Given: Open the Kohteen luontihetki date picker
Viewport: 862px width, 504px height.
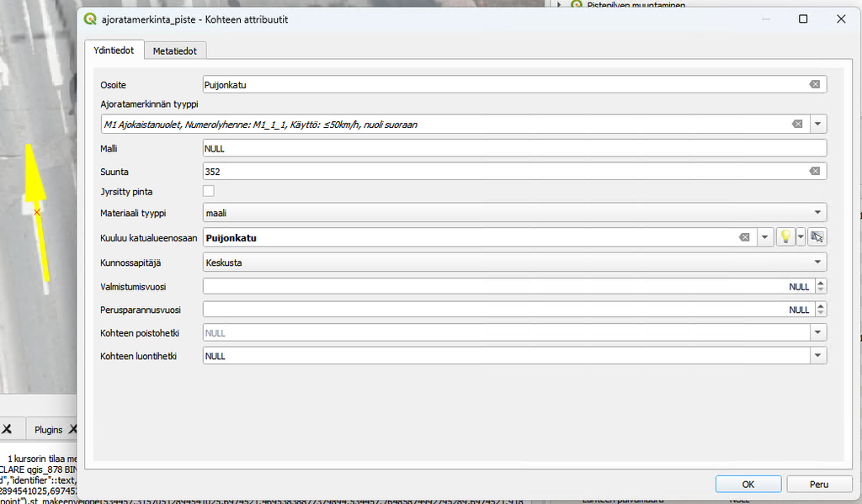Looking at the screenshot, I should (x=818, y=356).
